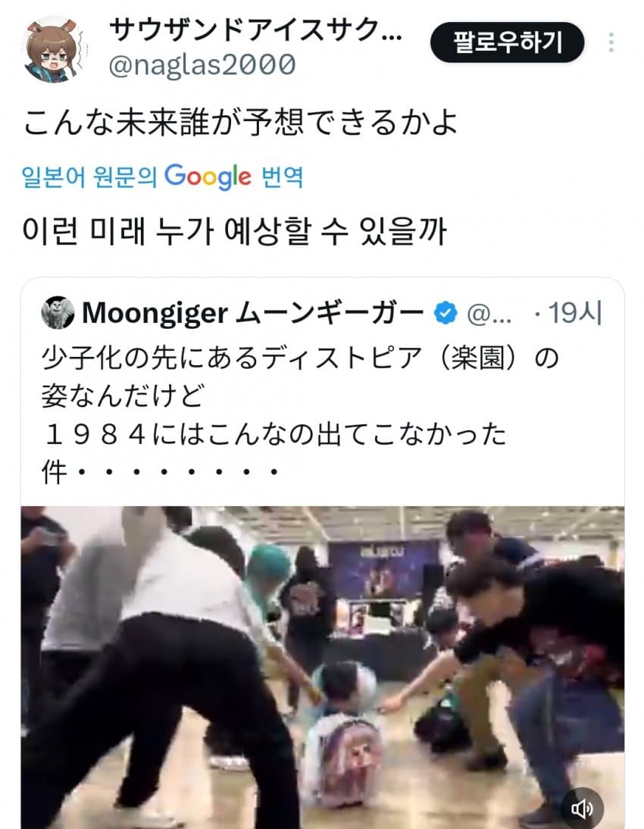Click the blue verified badge

[445, 313]
